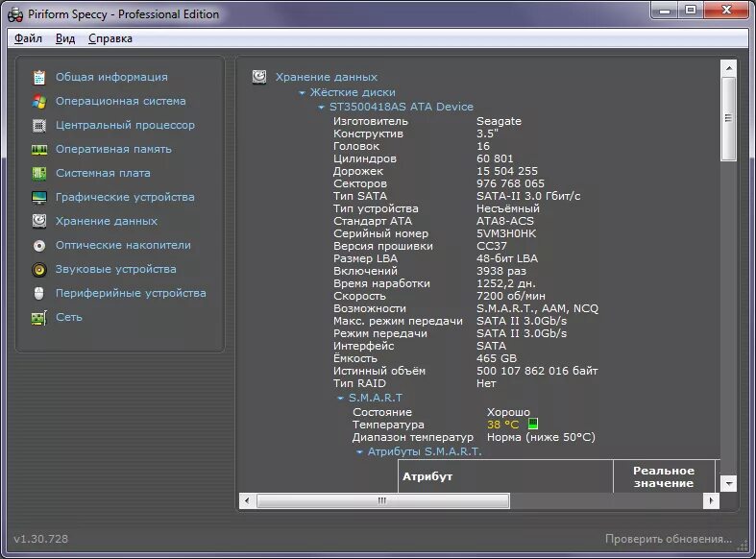Click the drive icon in Хранение данных header
This screenshot has width=756, height=559.
[259, 77]
